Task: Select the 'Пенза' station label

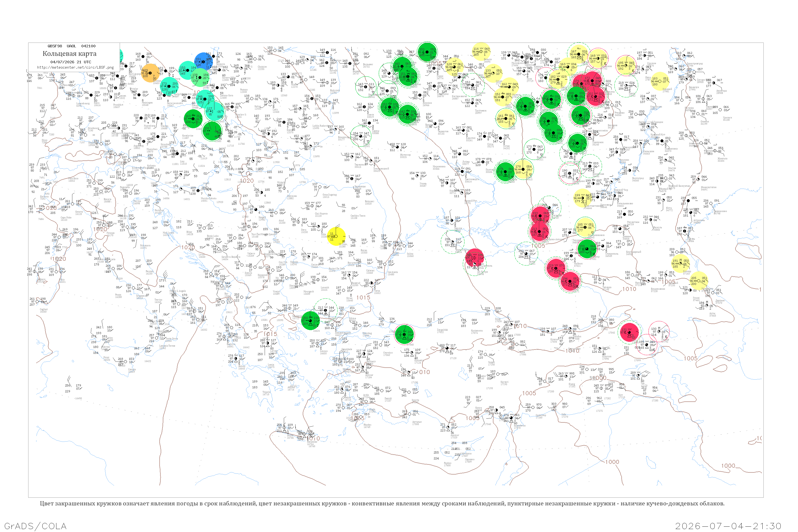Action: [x=632, y=93]
